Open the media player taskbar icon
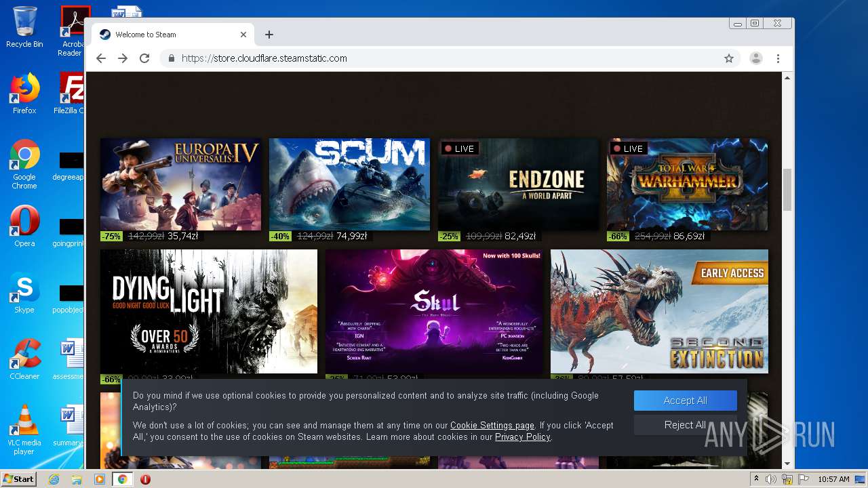This screenshot has width=868, height=488. [100, 479]
